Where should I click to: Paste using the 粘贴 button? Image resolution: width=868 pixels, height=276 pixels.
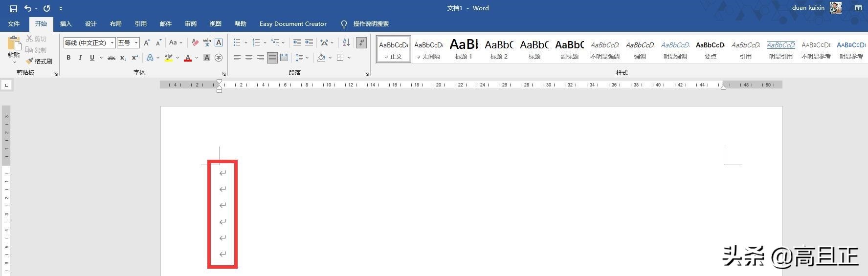(x=14, y=48)
